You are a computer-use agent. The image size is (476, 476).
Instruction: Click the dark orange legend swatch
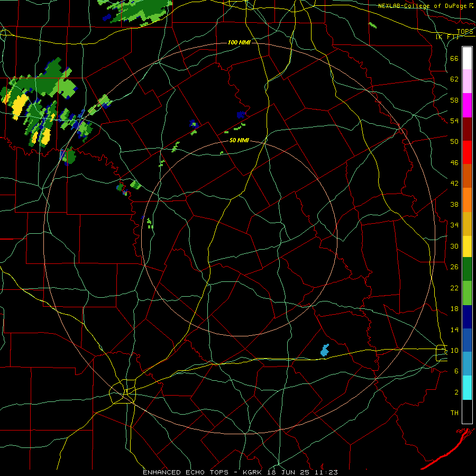[x=467, y=176]
